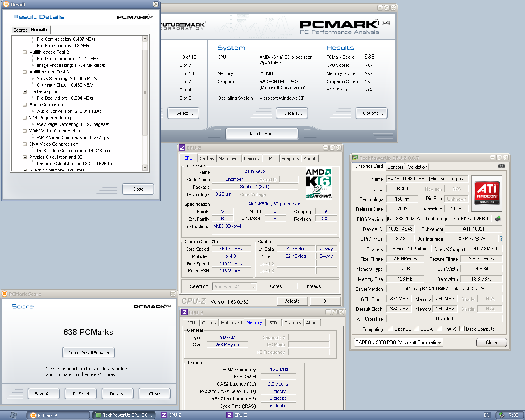Image resolution: width=525 pixels, height=420 pixels.
Task: Open the Validation tab in GPU-Z
Action: (x=418, y=167)
